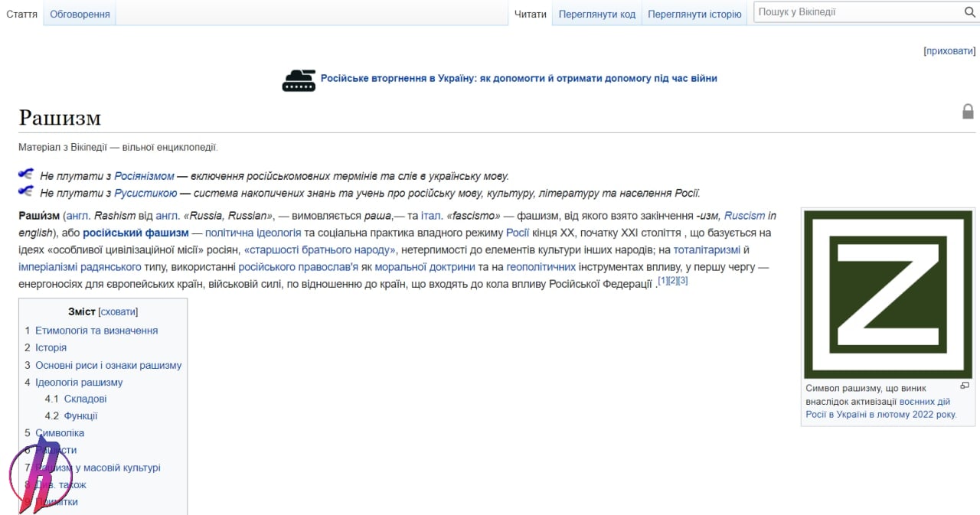980x515 pixels.
Task: Jump to subsection 4.2 Функції
Action: tap(80, 416)
